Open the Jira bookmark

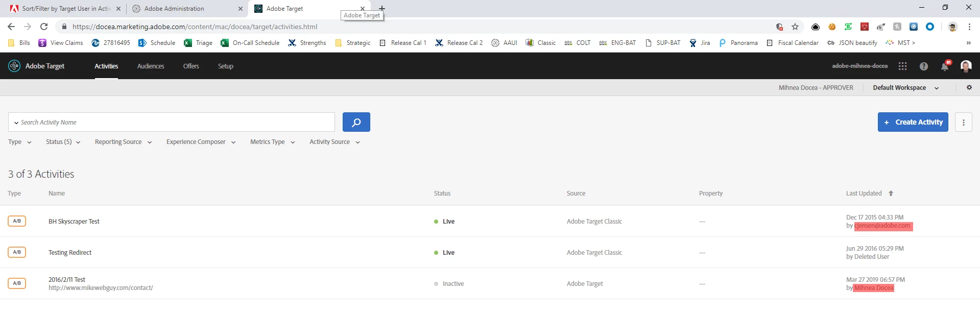click(700, 43)
